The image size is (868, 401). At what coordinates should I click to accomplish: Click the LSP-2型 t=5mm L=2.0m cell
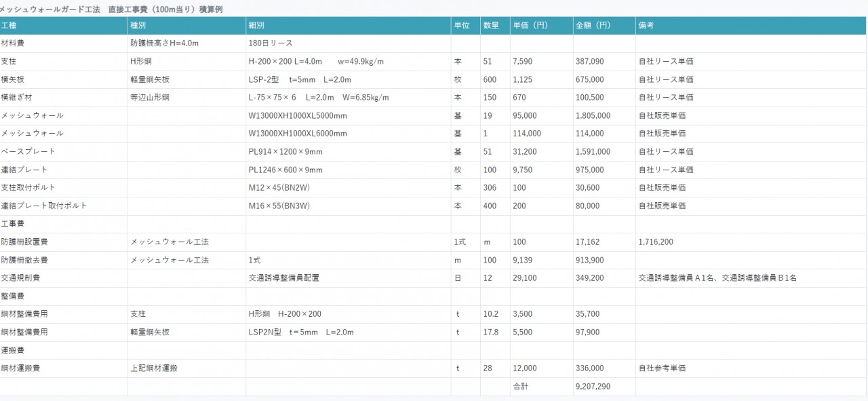(x=298, y=79)
